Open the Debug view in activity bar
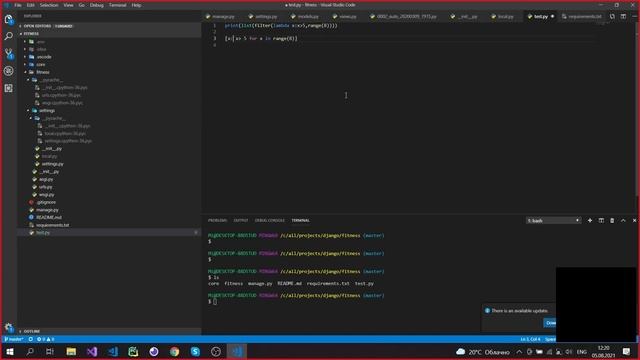 tap(9, 71)
